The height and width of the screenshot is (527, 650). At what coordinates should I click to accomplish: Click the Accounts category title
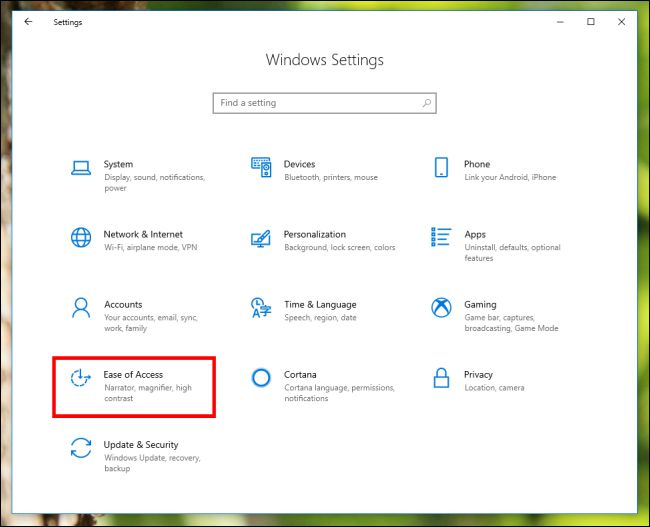[123, 304]
